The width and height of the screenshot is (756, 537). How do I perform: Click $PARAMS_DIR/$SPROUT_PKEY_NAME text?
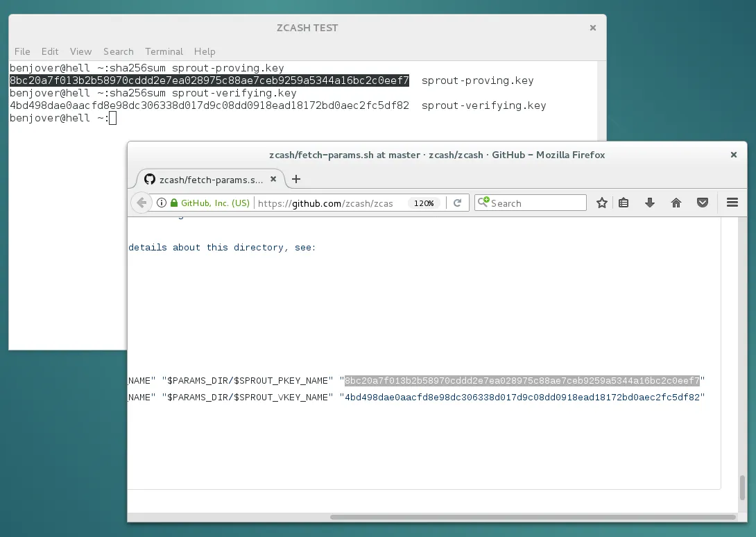[248, 381]
